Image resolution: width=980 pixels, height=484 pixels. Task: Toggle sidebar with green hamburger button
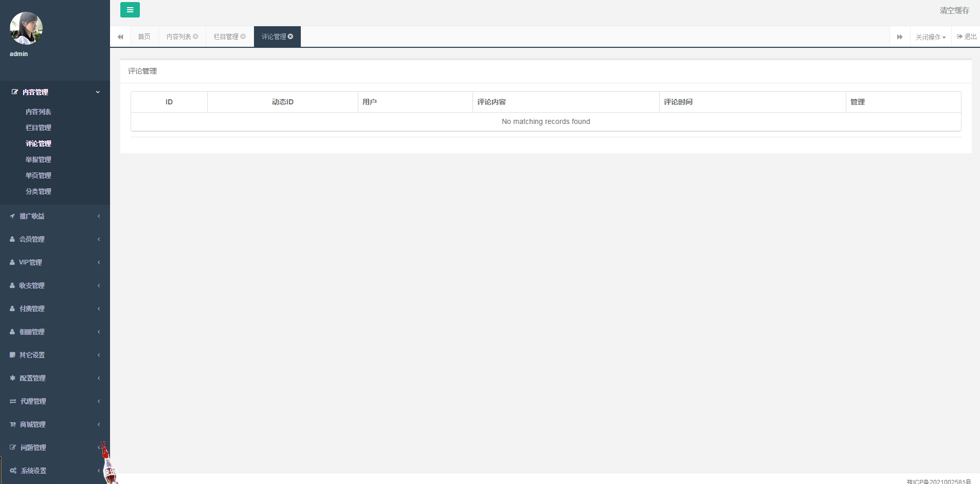(130, 10)
